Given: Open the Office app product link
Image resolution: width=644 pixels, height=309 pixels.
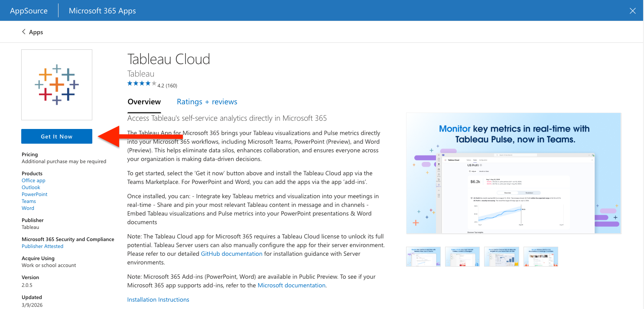Looking at the screenshot, I should tap(33, 180).
